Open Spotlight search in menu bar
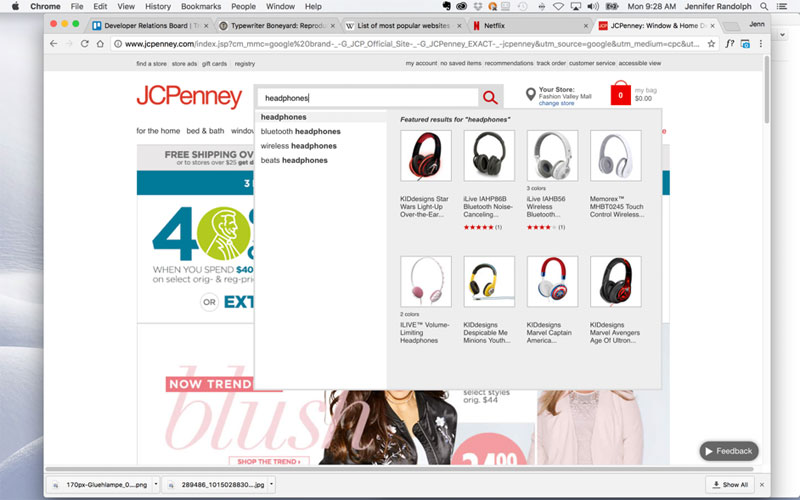 (x=764, y=6)
